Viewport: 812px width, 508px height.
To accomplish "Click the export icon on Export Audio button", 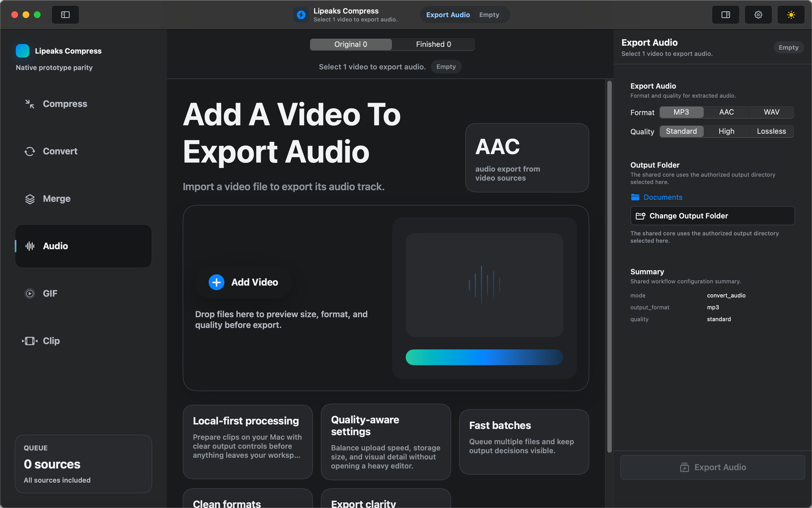I will (685, 467).
